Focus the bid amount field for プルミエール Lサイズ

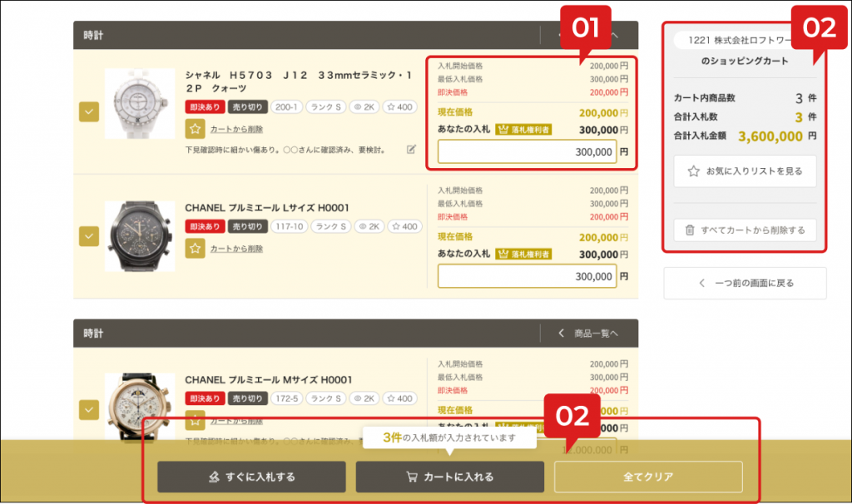[527, 276]
